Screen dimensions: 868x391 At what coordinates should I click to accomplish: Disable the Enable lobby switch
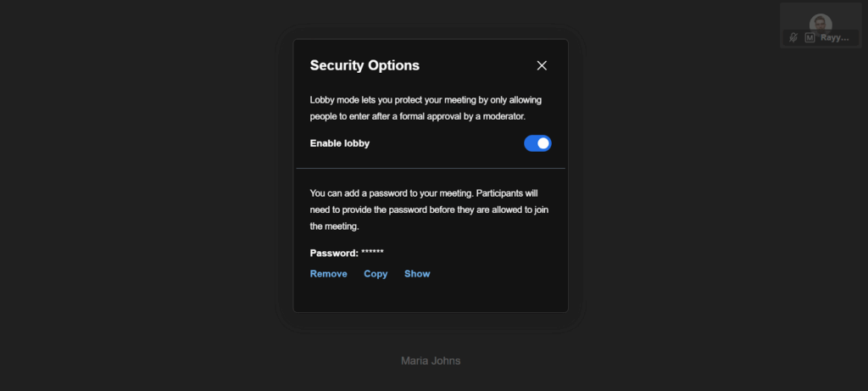click(x=537, y=143)
